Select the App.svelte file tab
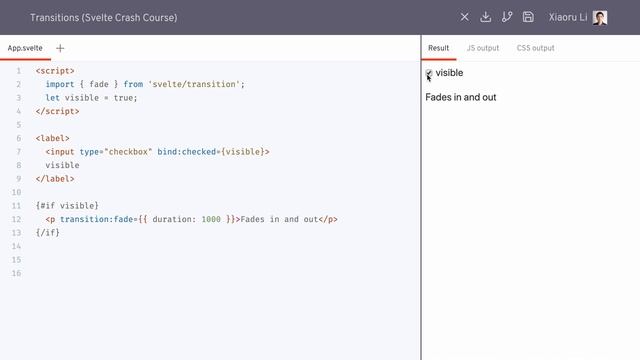640x360 pixels. 25,48
